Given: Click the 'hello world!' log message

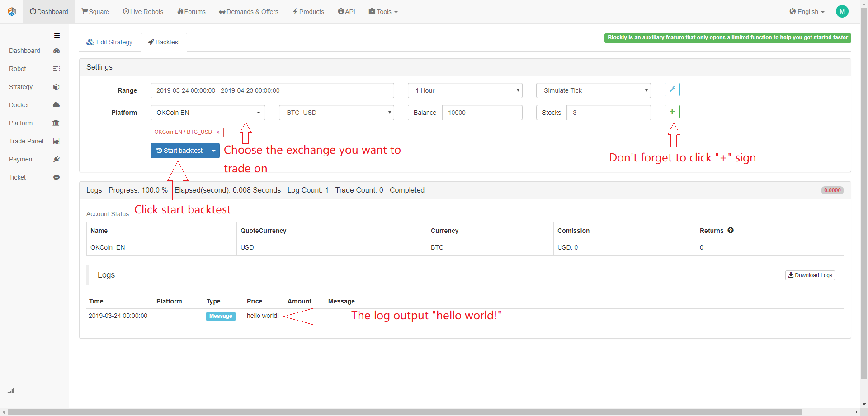Looking at the screenshot, I should pyautogui.click(x=263, y=316).
